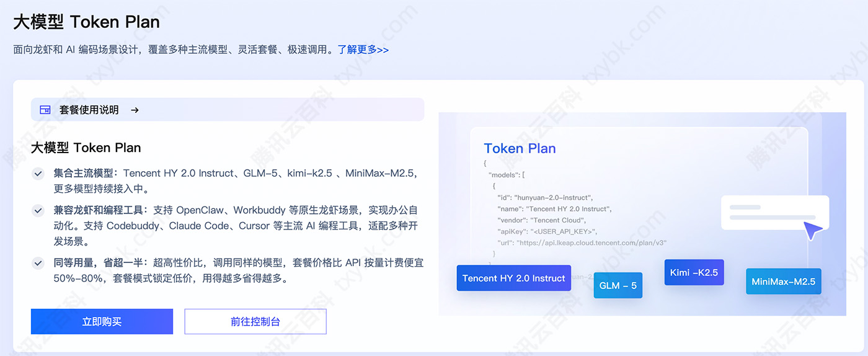868x356 pixels.
Task: Click the 前往控制台 button
Action: pyautogui.click(x=255, y=321)
